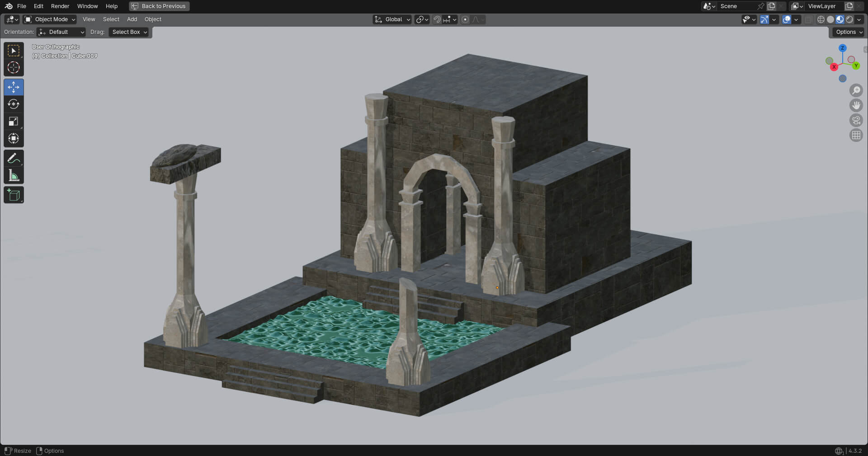This screenshot has width=868, height=456.
Task: Switch to wireframe viewport shading
Action: tap(821, 19)
